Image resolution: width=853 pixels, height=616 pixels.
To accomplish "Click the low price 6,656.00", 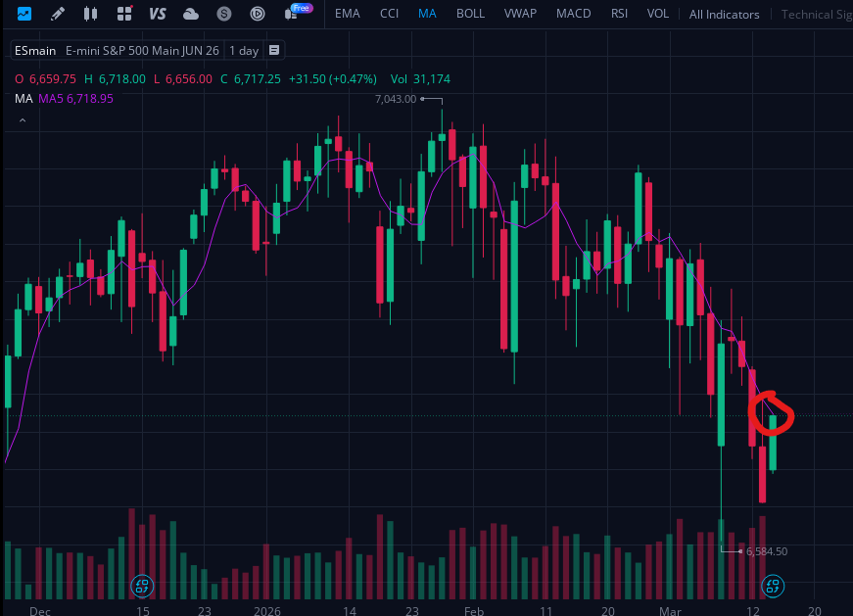I will [189, 79].
